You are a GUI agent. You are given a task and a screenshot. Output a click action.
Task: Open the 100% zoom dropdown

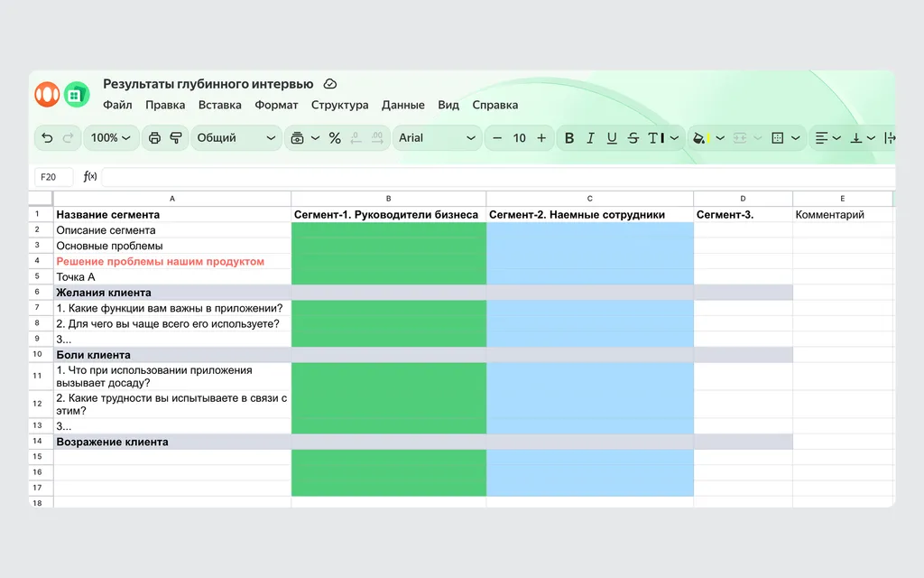[x=110, y=138]
